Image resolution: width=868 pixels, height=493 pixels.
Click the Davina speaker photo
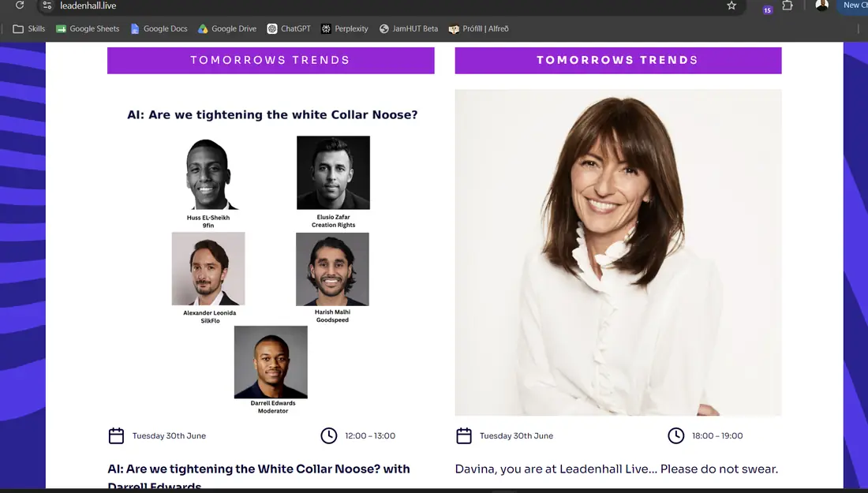[x=619, y=252]
